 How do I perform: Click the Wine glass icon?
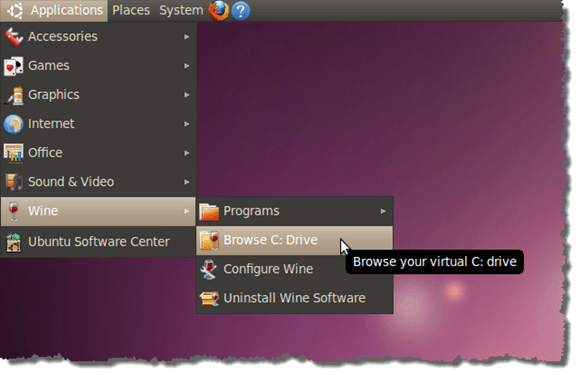[14, 211]
